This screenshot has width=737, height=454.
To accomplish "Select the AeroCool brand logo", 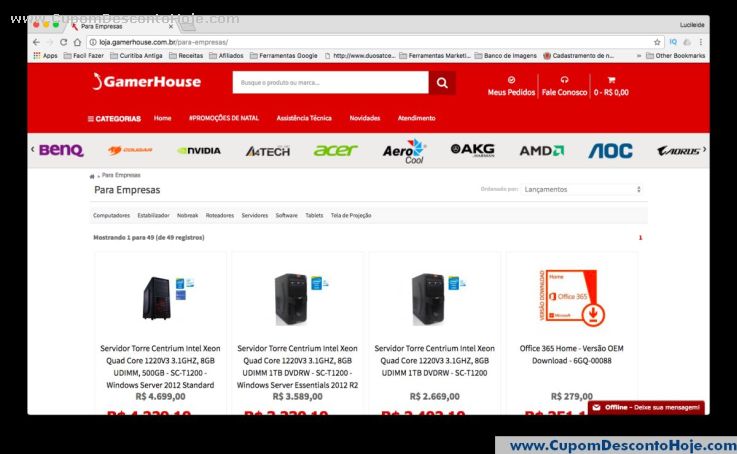I will pyautogui.click(x=404, y=151).
